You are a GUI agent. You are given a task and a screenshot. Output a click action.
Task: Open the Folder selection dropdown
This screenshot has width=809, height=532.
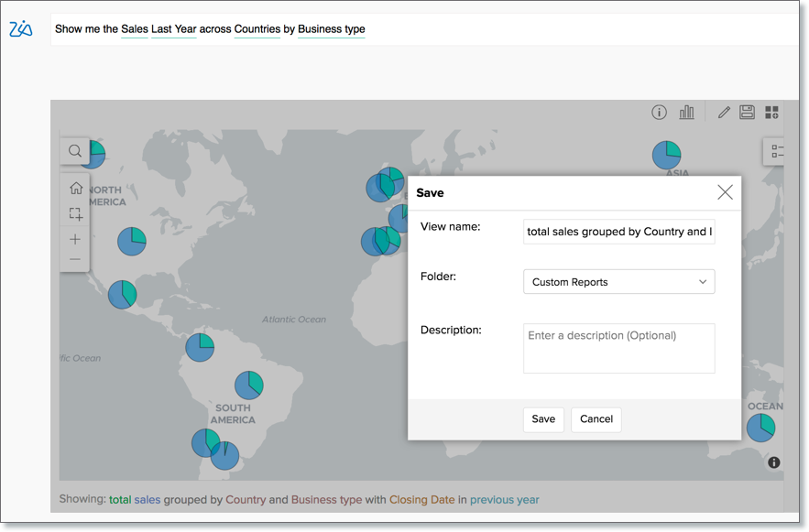[x=618, y=281]
